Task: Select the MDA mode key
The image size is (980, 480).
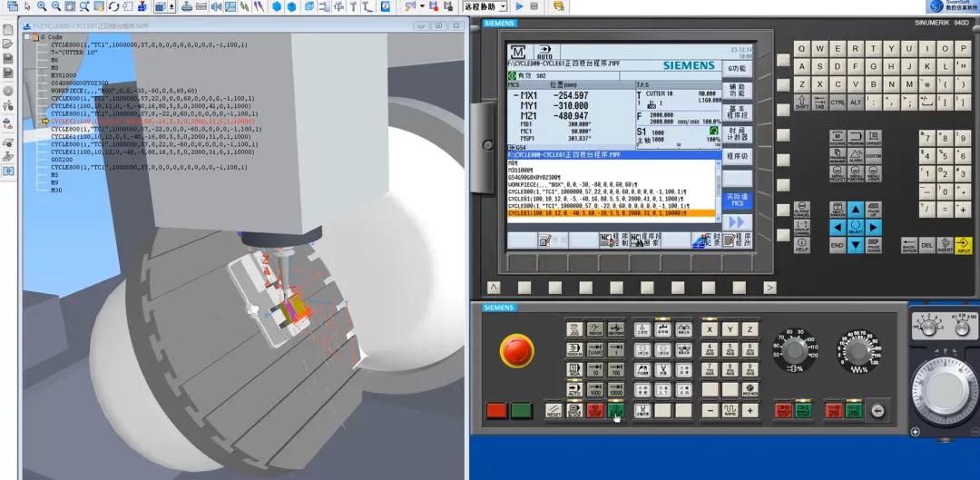Action: [573, 370]
